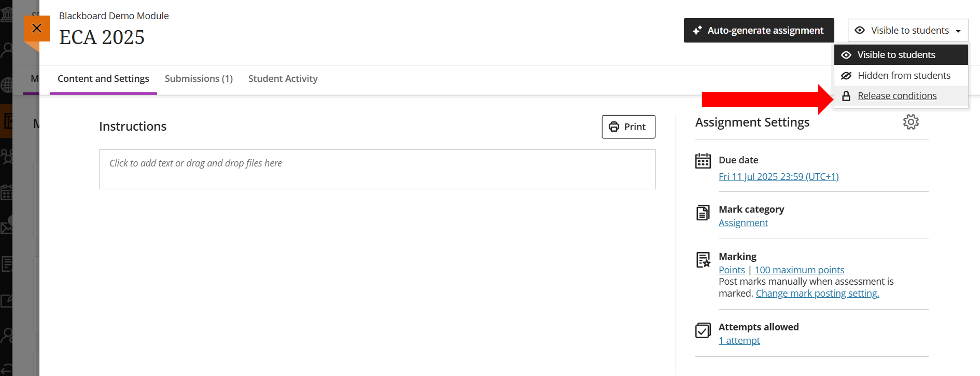980x376 pixels.
Task: Open the Change mark posting setting link
Action: tap(817, 293)
